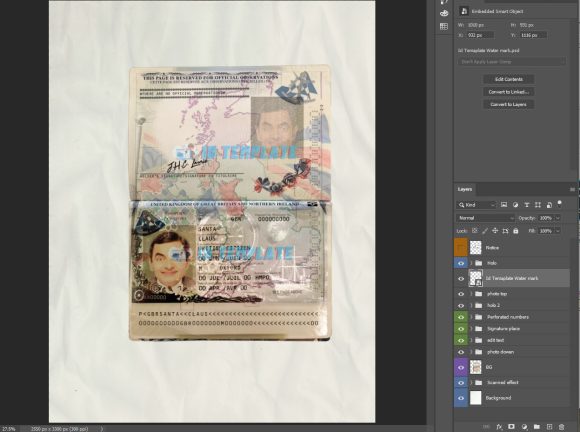Open the Layers panel options menu

click(572, 189)
